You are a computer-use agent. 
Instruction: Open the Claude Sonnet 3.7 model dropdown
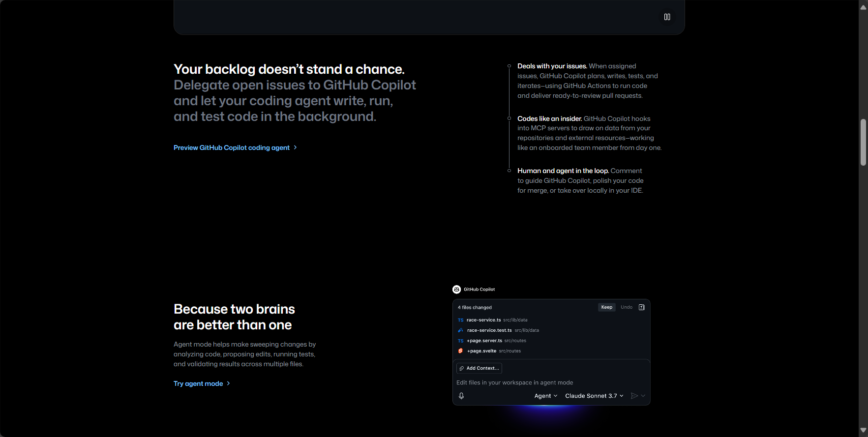tap(594, 396)
